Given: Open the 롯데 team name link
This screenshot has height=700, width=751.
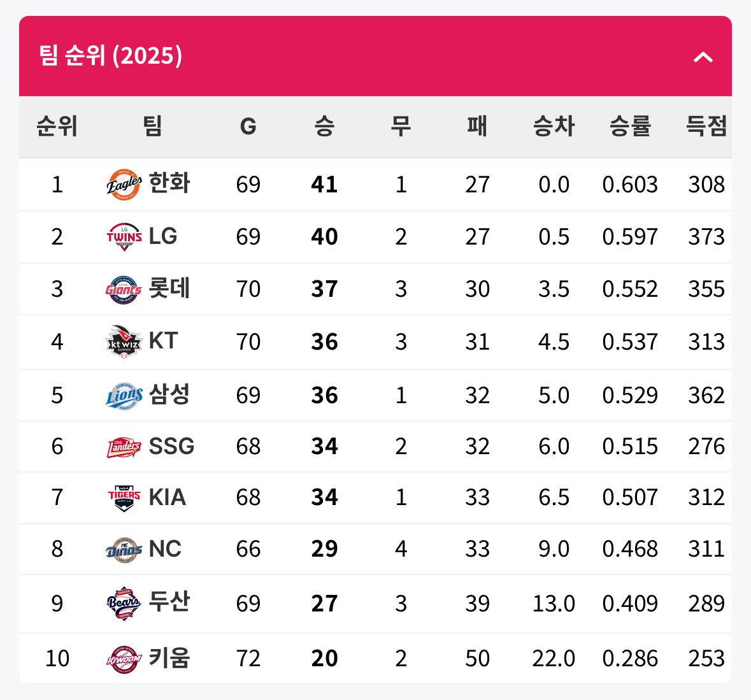Looking at the screenshot, I should [169, 289].
